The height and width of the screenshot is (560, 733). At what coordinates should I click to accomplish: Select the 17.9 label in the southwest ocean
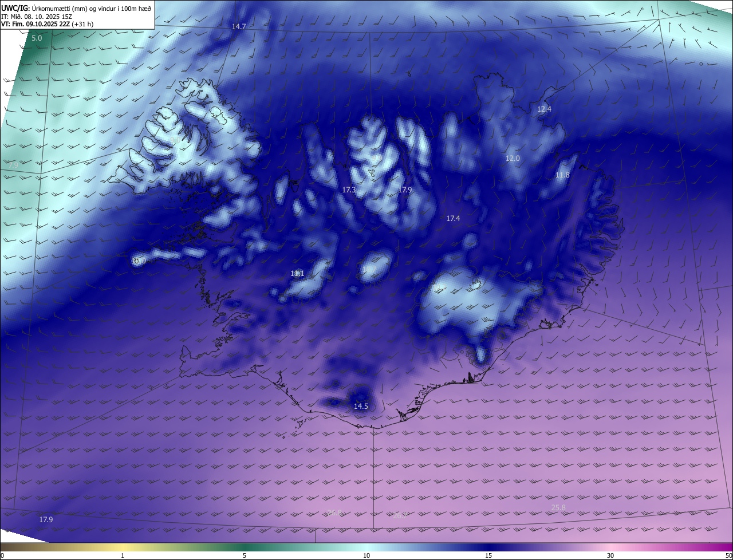point(46,520)
